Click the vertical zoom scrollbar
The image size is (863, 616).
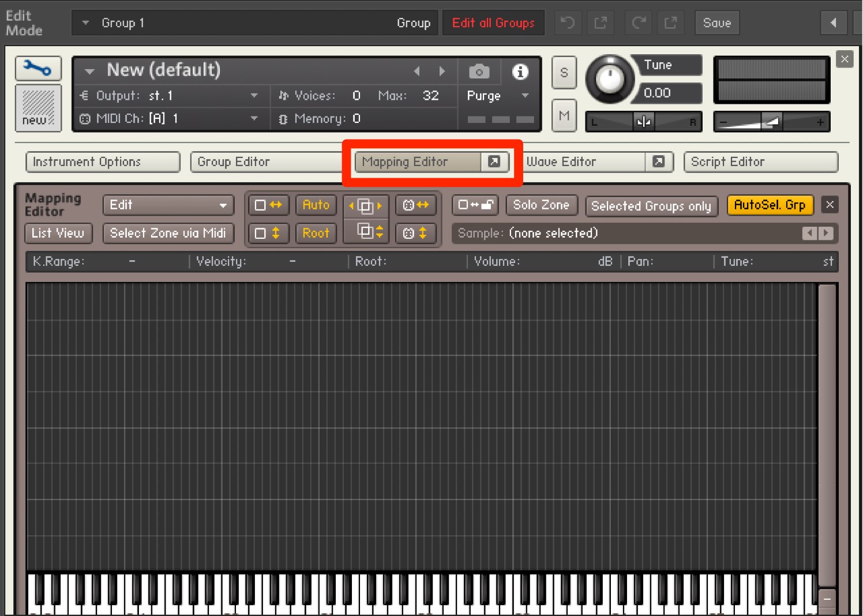coord(827,435)
